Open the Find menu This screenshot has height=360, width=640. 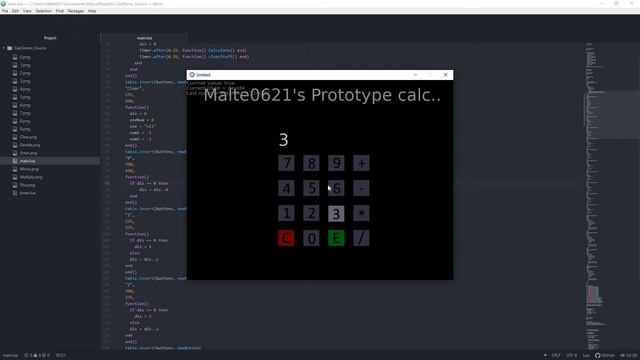[60, 11]
